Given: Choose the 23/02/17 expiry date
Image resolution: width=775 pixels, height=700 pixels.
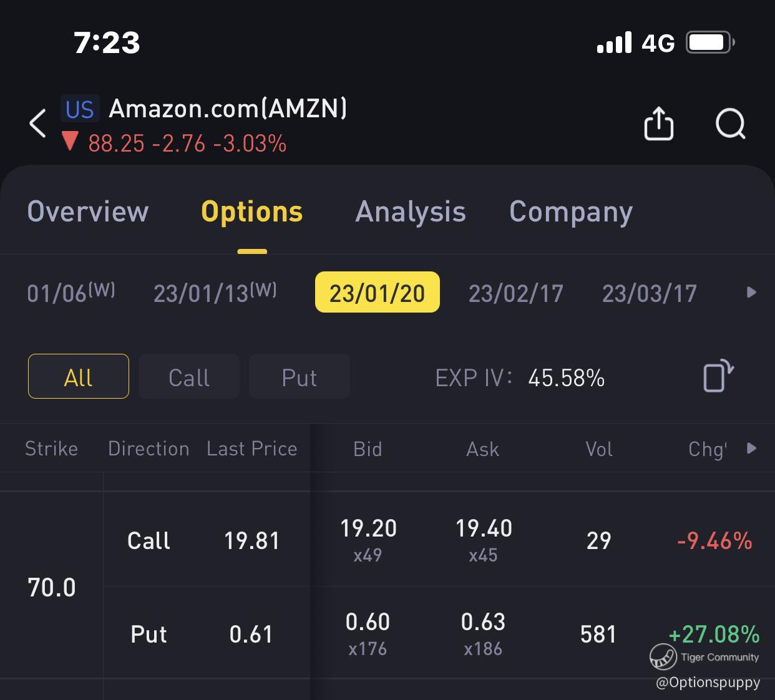Looking at the screenshot, I should [516, 293].
